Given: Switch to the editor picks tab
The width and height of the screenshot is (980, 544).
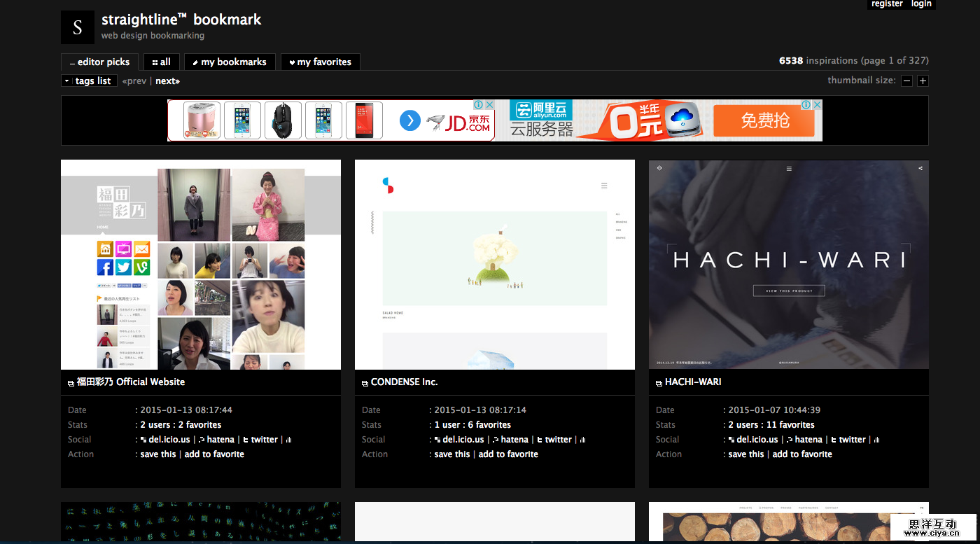Looking at the screenshot, I should pyautogui.click(x=100, y=62).
